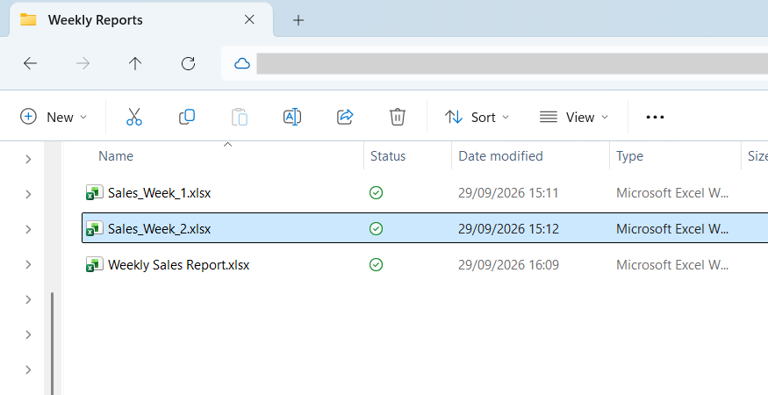Switch to the Weekly Reports tab
Screen dimensions: 768x395
pyautogui.click(x=142, y=20)
